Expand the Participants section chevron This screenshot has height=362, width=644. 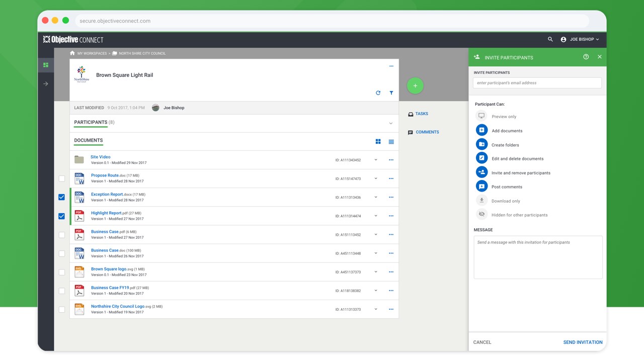coord(391,123)
